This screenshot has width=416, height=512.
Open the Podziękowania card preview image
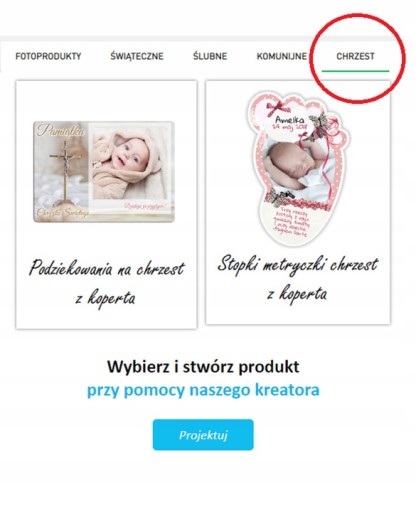(104, 172)
